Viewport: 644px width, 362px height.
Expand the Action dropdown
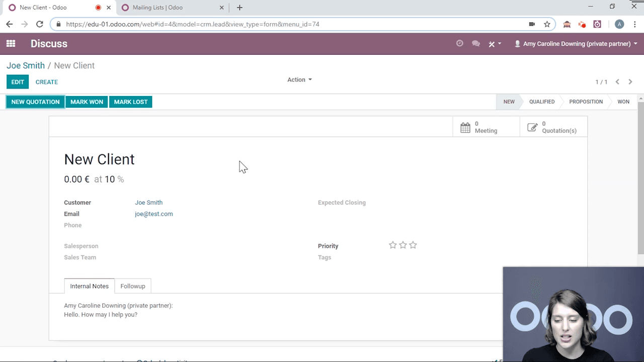299,80
